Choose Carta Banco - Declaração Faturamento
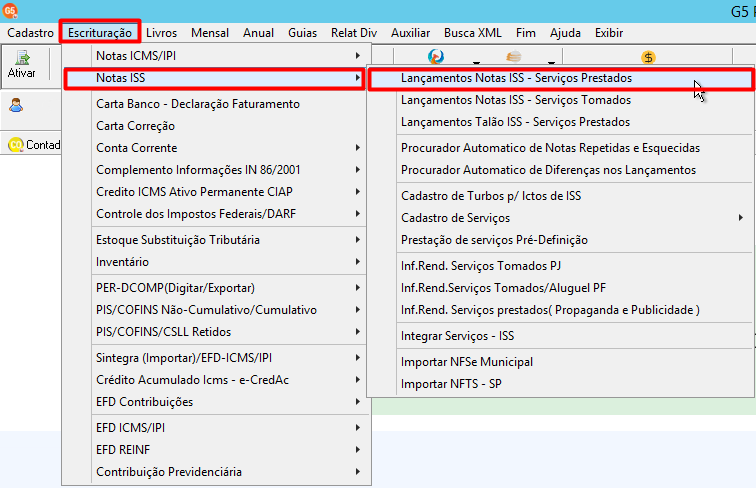The width and height of the screenshot is (756, 488). 216,104
